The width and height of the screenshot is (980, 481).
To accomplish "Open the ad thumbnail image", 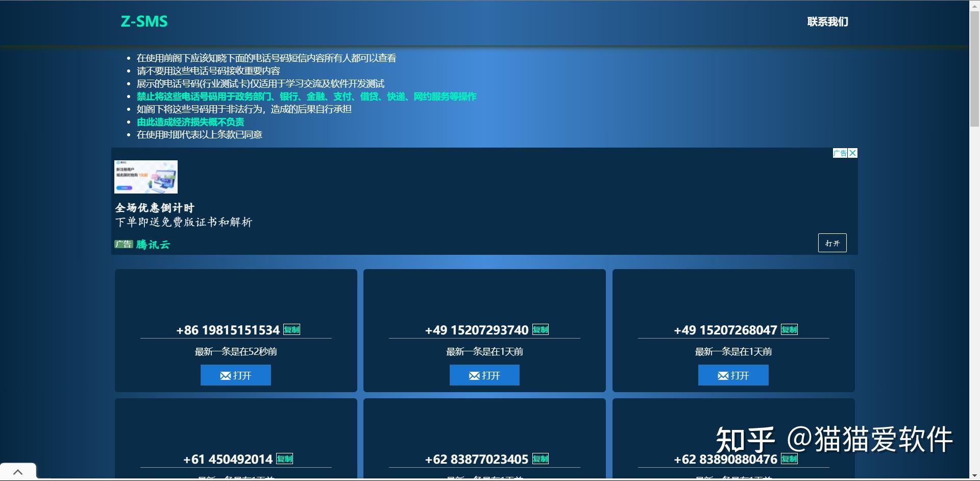I will [146, 177].
